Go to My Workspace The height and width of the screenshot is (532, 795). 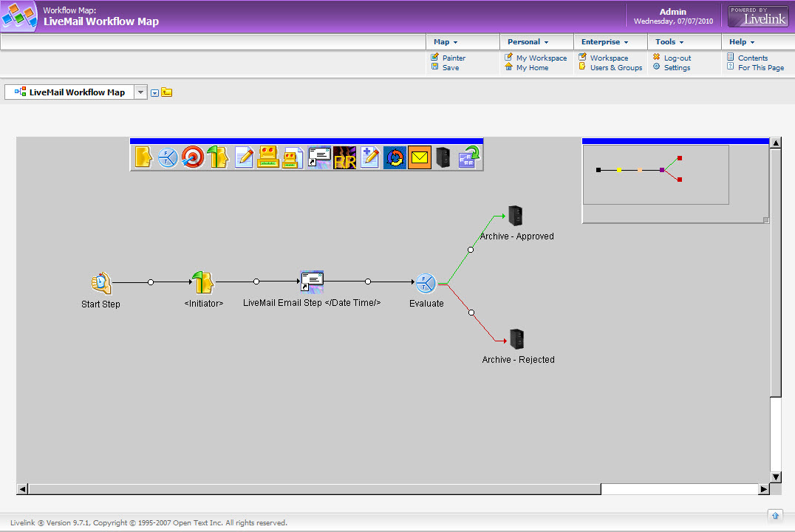(542, 58)
